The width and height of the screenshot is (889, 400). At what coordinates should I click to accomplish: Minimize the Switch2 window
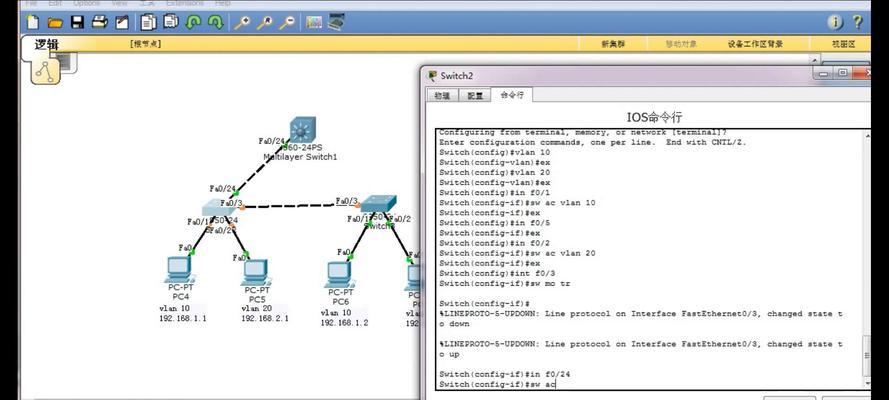(x=822, y=73)
